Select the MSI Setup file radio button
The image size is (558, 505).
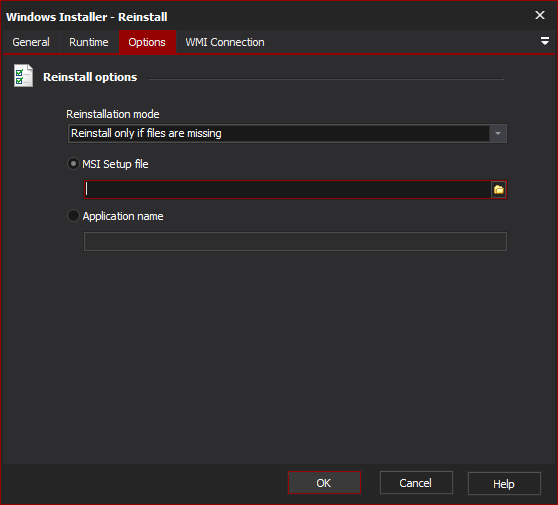coord(73,164)
